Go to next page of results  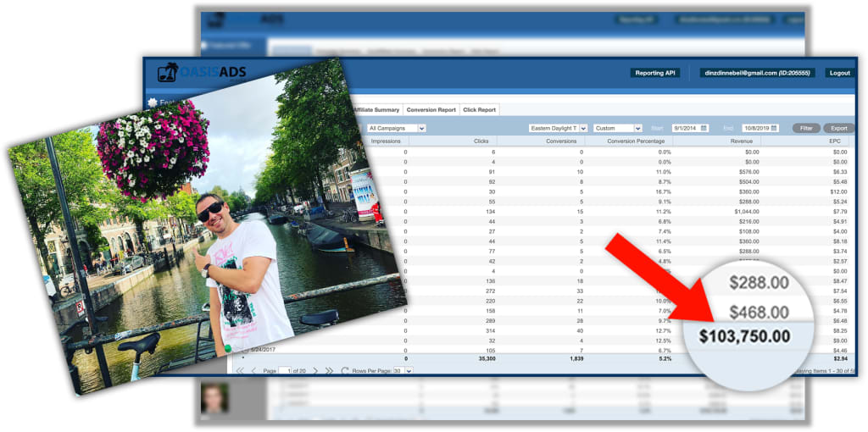click(315, 371)
